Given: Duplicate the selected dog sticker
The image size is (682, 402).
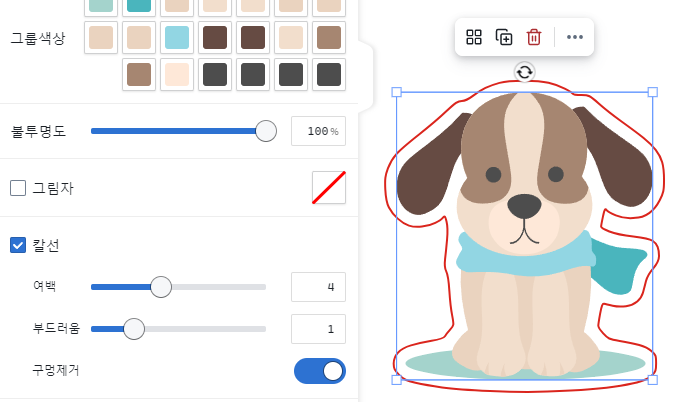Looking at the screenshot, I should coord(504,37).
